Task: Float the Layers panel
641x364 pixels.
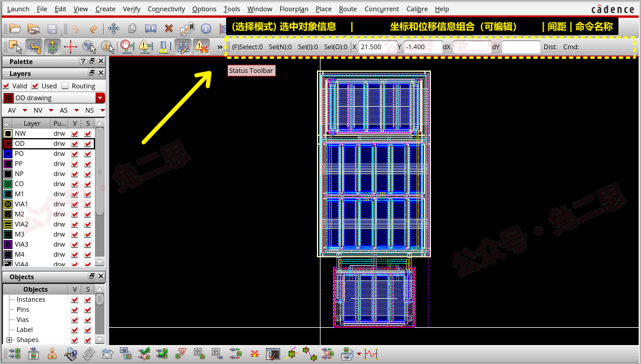Action: pyautogui.click(x=92, y=73)
